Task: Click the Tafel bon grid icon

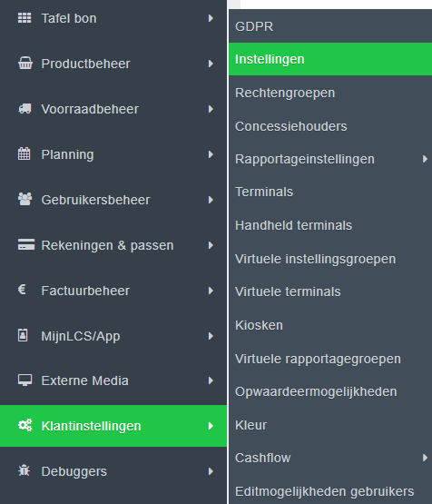Action: coord(25,18)
